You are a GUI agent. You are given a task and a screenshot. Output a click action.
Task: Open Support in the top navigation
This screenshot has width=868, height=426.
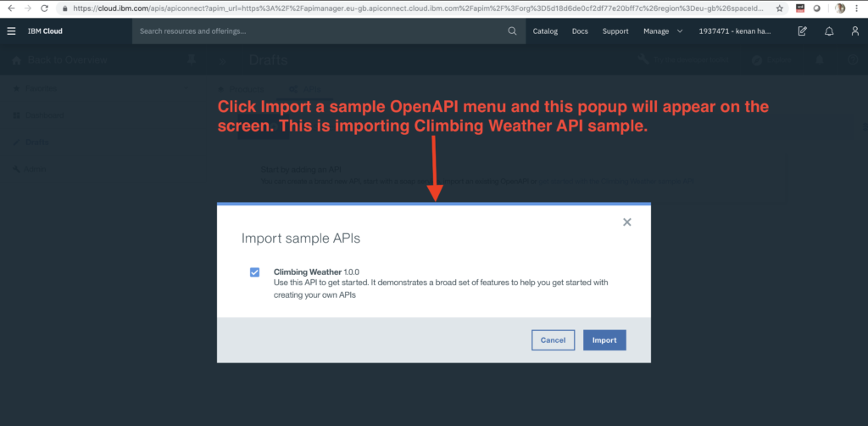(x=615, y=31)
